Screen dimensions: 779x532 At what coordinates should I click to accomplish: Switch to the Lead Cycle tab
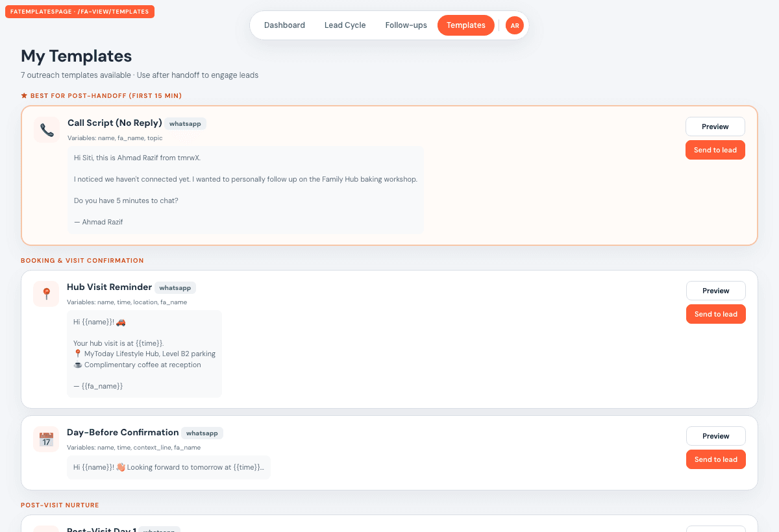(345, 25)
